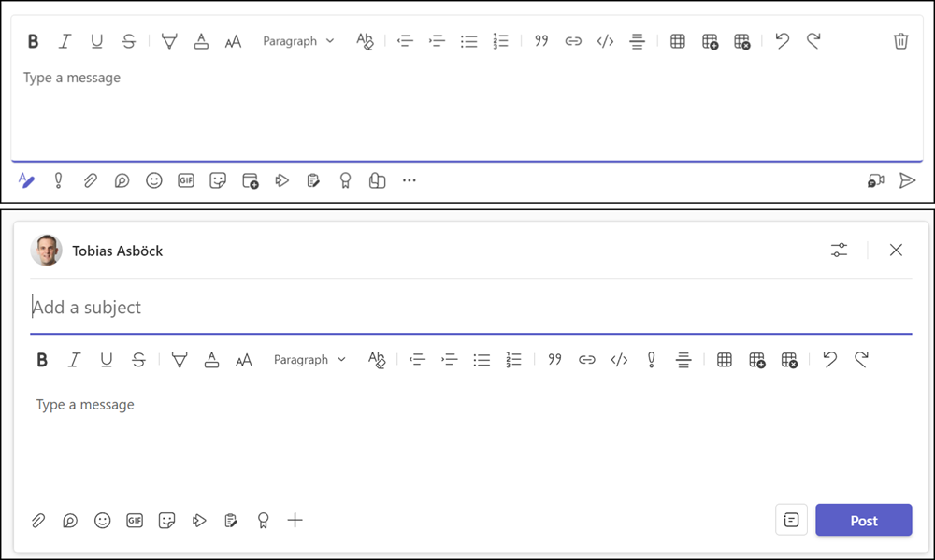The image size is (935, 560).
Task: Open the emoji picker in the Tobias Asböck post
Action: click(103, 521)
